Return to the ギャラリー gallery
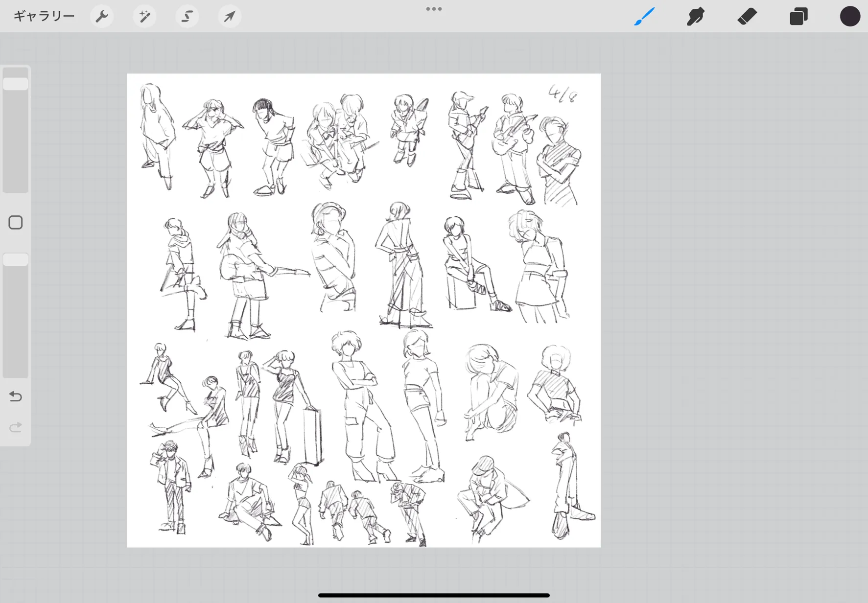Image resolution: width=868 pixels, height=603 pixels. (44, 16)
